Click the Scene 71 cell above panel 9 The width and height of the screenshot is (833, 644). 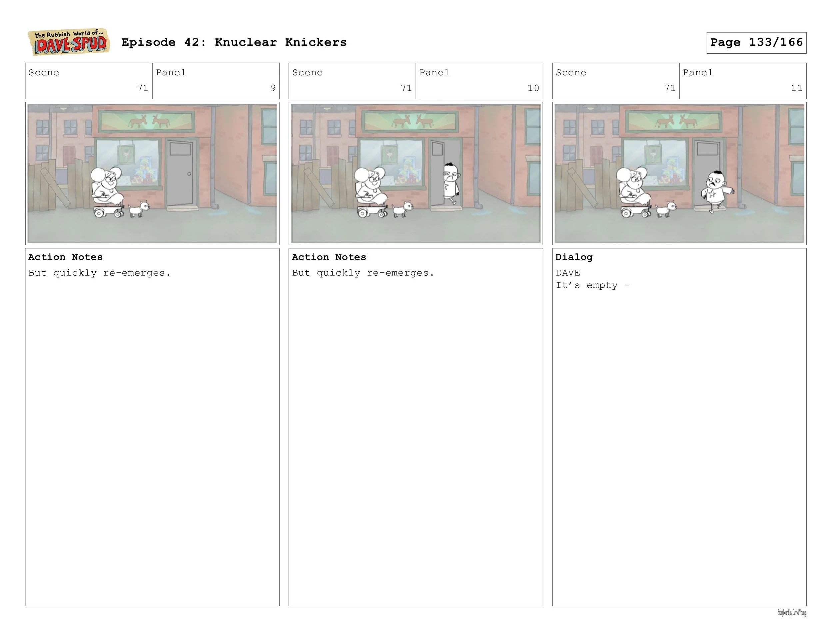(89, 81)
